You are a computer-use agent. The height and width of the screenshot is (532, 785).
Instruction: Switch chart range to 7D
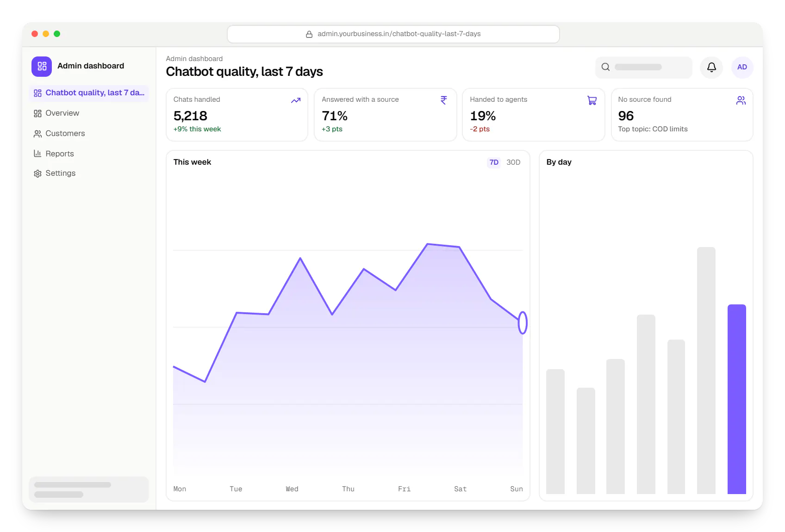click(494, 162)
